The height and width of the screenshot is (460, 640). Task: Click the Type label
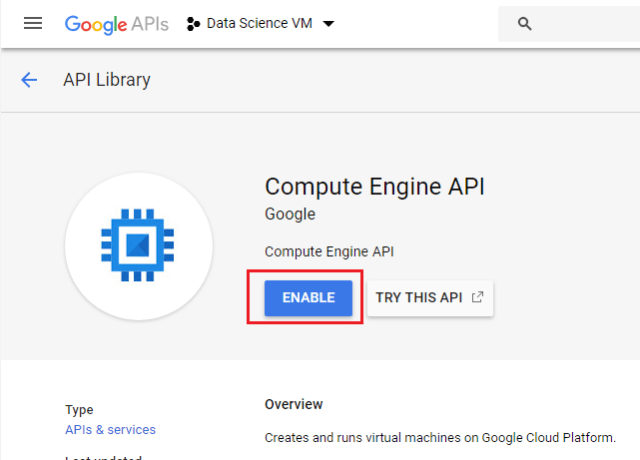pyautogui.click(x=79, y=410)
